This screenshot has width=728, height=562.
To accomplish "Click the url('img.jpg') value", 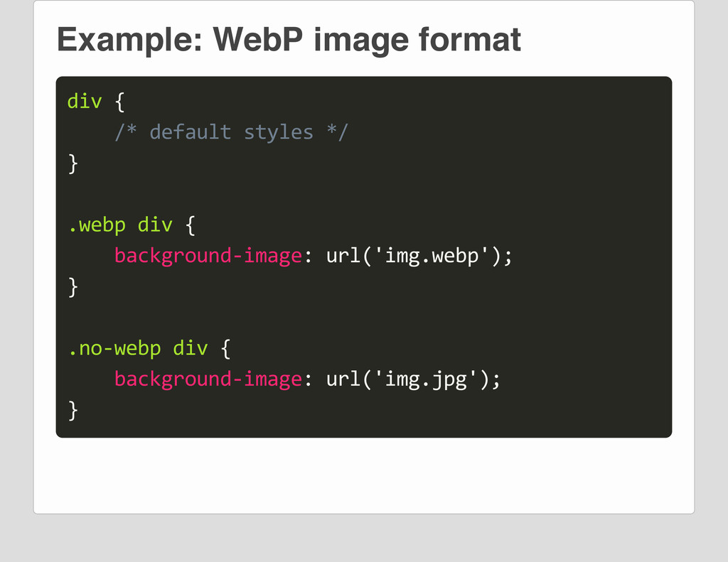I will (x=407, y=379).
